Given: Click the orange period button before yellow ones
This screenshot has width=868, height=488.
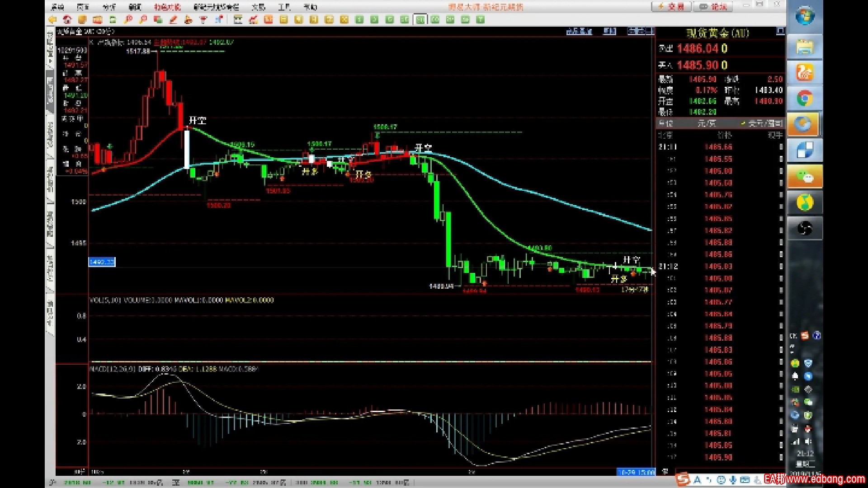Looking at the screenshot, I should [x=269, y=19].
